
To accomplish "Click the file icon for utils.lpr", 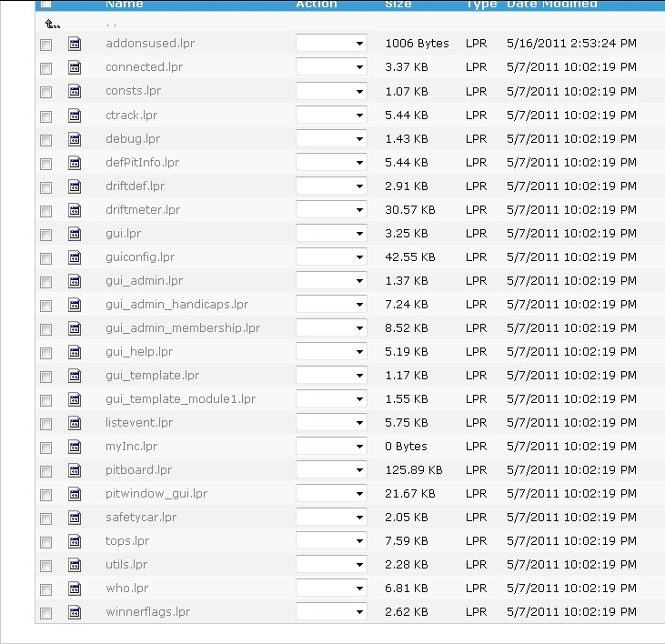I will point(75,565).
